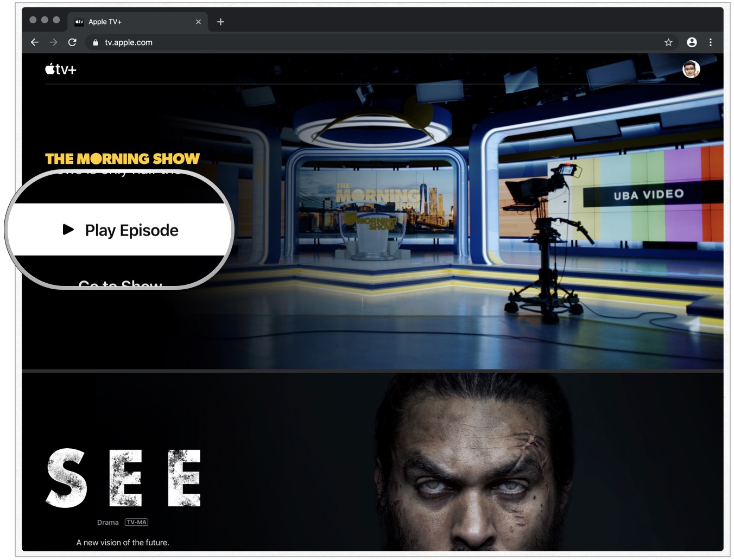This screenshot has width=734, height=560.
Task: Open the Chrome profile account icon
Action: [692, 42]
